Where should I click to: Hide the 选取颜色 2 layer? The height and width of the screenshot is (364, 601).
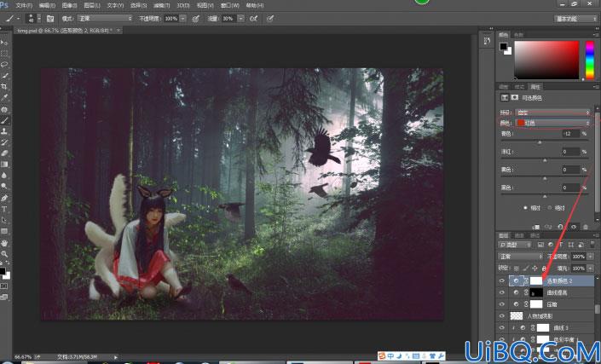[x=502, y=280]
